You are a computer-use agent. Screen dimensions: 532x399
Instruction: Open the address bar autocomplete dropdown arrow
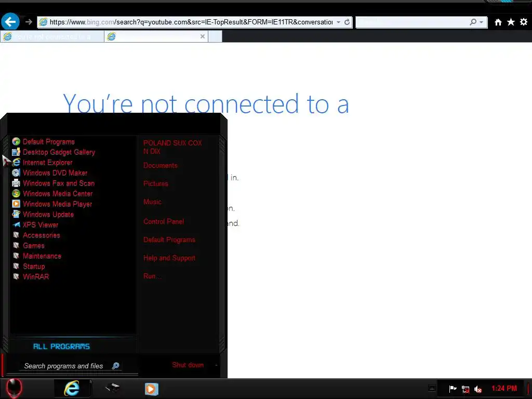click(338, 22)
